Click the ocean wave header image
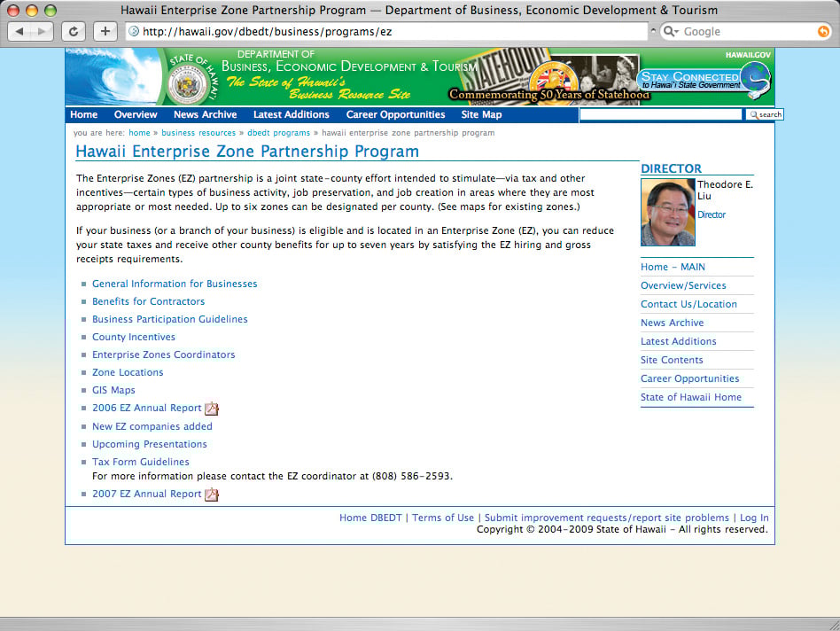Screen dimensions: 840x631 point(113,76)
